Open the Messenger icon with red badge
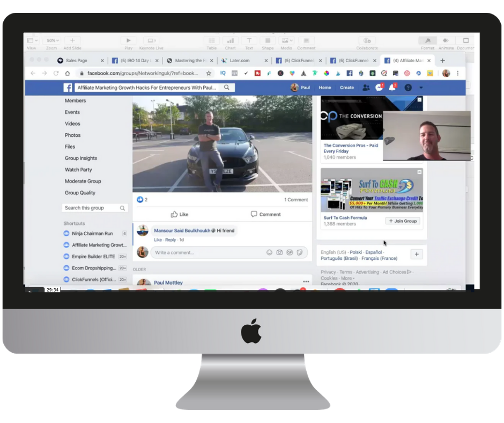This screenshot has height=423, width=504. tap(379, 87)
